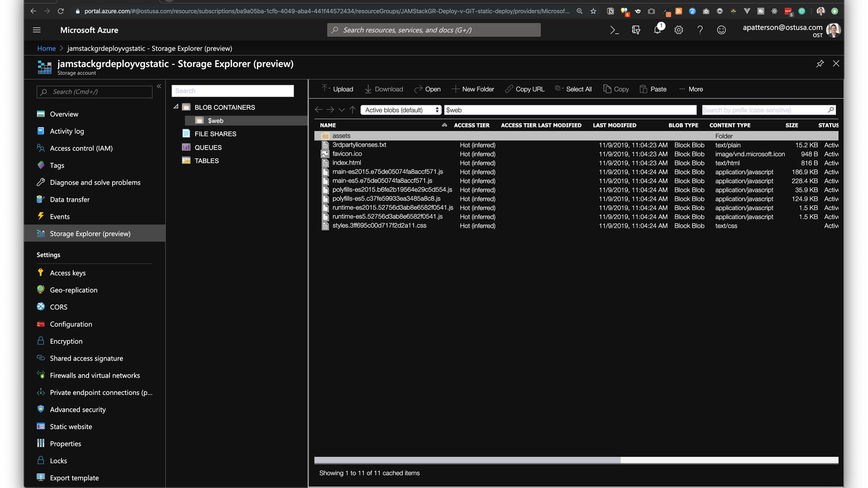Open notifications bell icon
The height and width of the screenshot is (488, 868).
657,30
